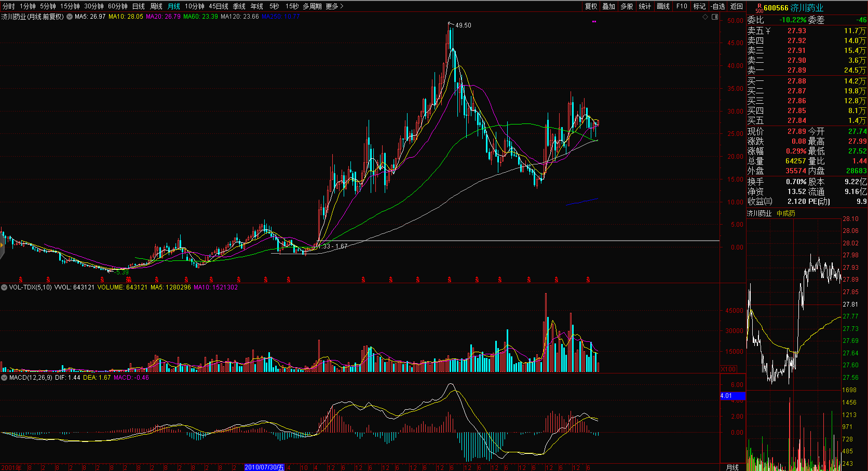The width and height of the screenshot is (868, 471).
Task: Select the 60分钟 period tab
Action: coord(118,6)
